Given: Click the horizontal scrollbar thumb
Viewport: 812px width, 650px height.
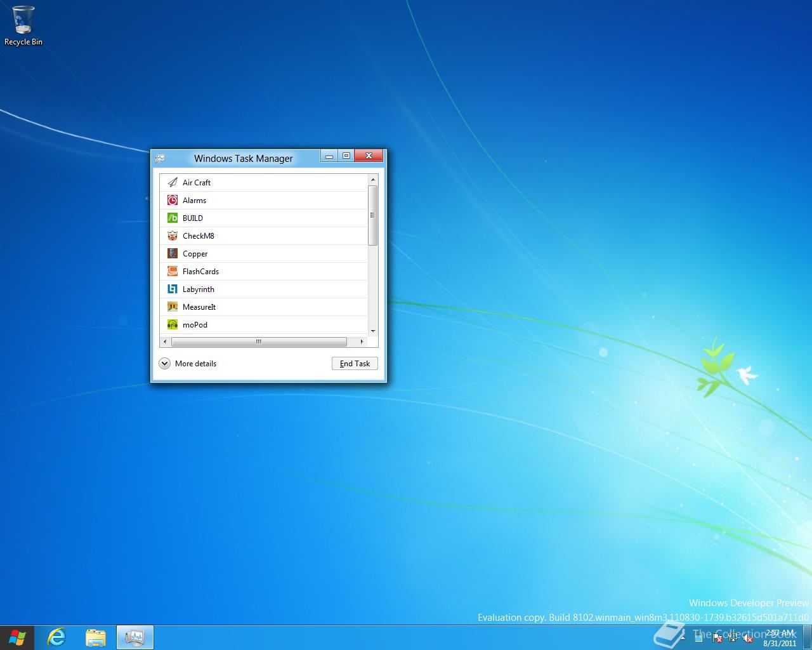Looking at the screenshot, I should pyautogui.click(x=259, y=342).
